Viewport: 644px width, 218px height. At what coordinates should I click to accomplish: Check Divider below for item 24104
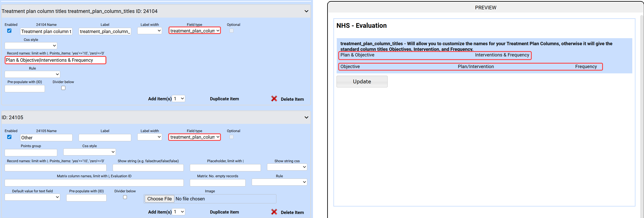point(63,88)
